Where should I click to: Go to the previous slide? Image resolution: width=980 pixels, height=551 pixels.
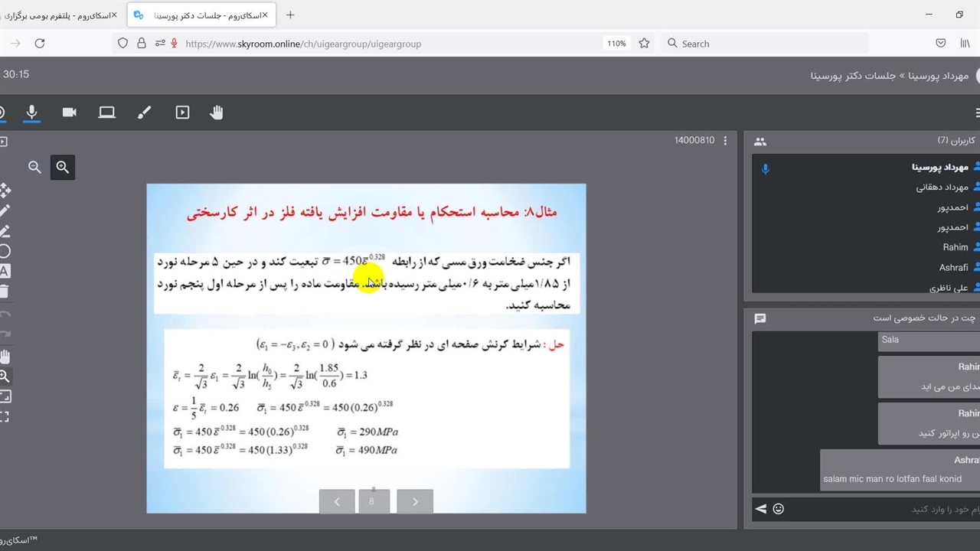(x=337, y=502)
